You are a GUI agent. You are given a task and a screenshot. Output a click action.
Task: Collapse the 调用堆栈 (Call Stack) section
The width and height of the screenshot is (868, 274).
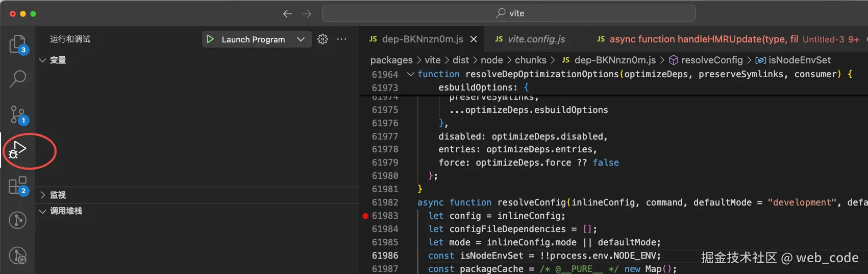point(43,211)
